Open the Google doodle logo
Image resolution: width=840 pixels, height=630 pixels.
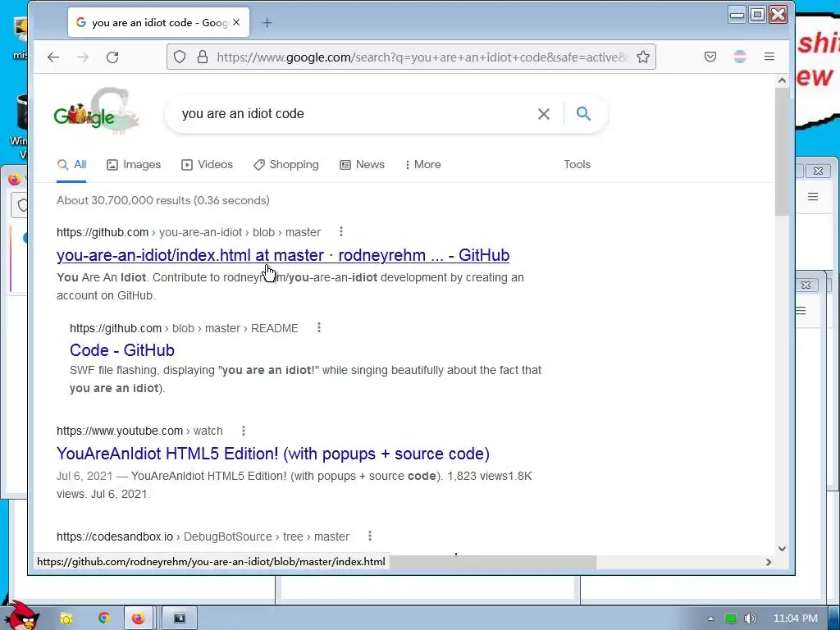pyautogui.click(x=97, y=112)
